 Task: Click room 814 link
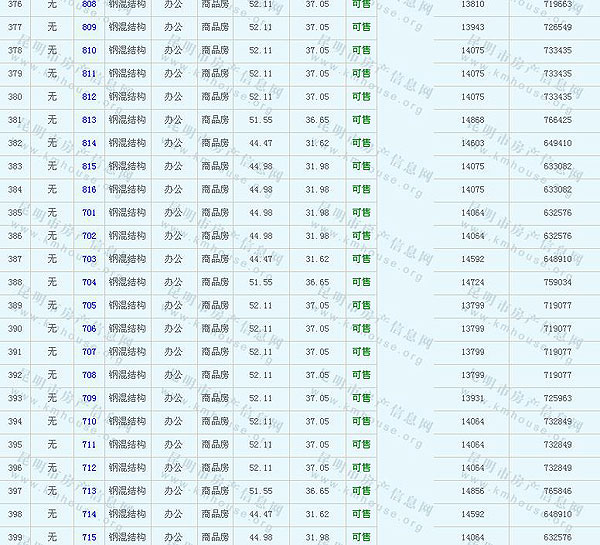point(89,143)
